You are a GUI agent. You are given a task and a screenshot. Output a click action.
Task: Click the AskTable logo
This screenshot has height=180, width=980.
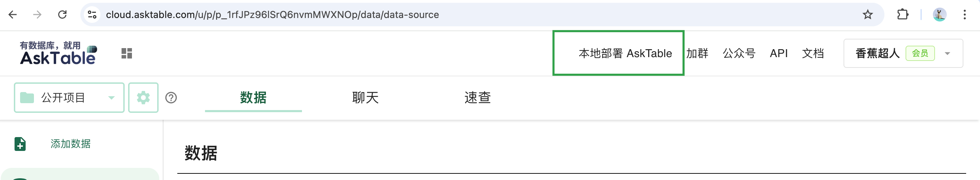click(58, 53)
